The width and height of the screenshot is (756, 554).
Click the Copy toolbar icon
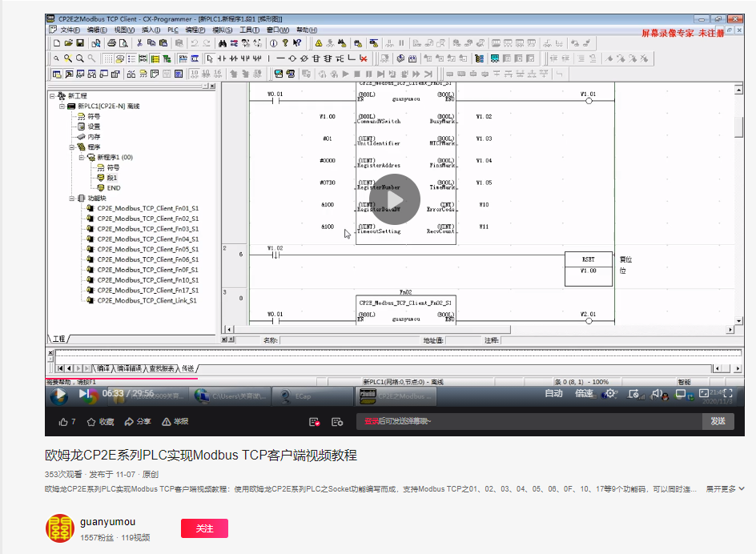pyautogui.click(x=151, y=43)
